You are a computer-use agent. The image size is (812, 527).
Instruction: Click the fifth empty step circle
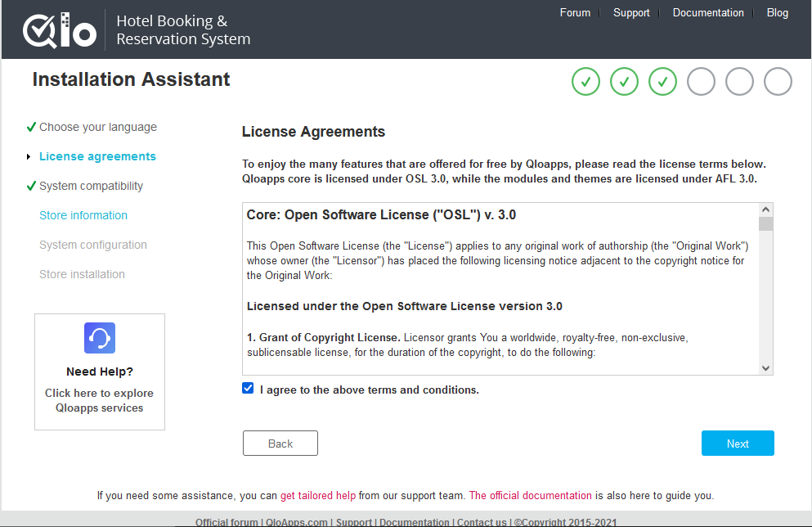click(x=739, y=81)
